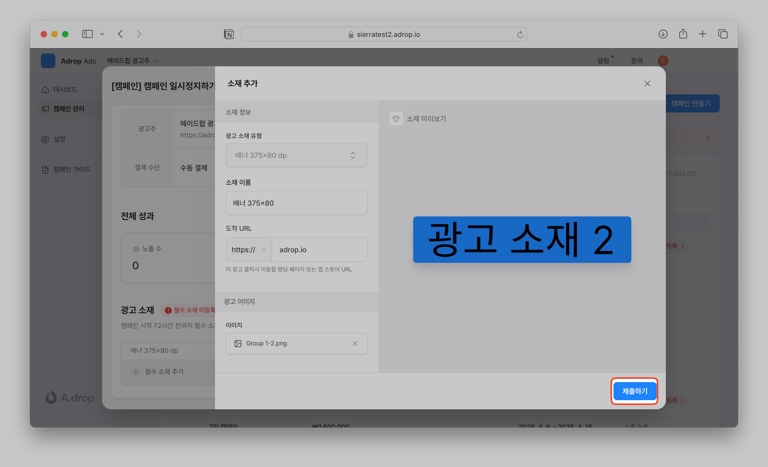Click the 제출하기 submit button
This screenshot has height=467, width=768.
pyautogui.click(x=634, y=391)
